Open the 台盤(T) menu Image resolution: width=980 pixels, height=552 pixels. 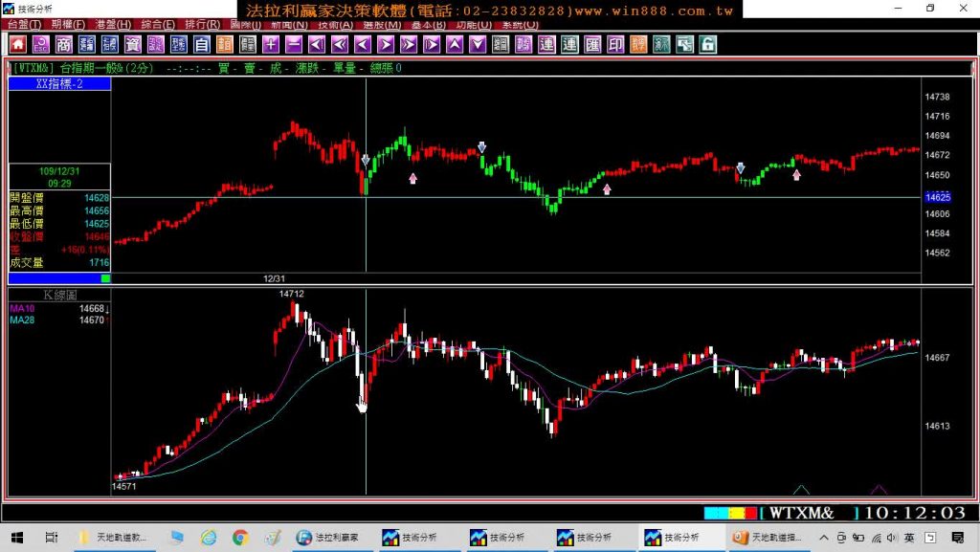pos(24,24)
